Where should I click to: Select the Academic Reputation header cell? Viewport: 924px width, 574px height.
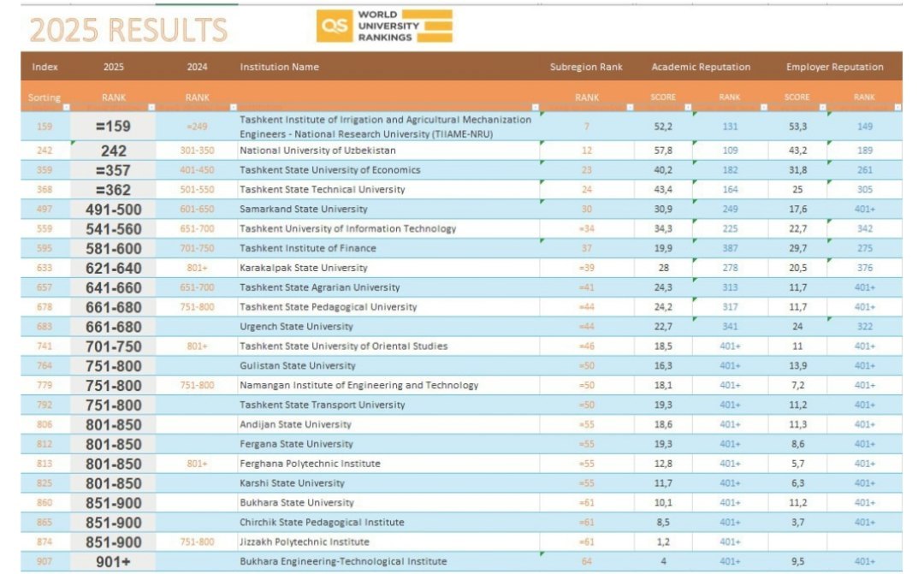(x=701, y=67)
